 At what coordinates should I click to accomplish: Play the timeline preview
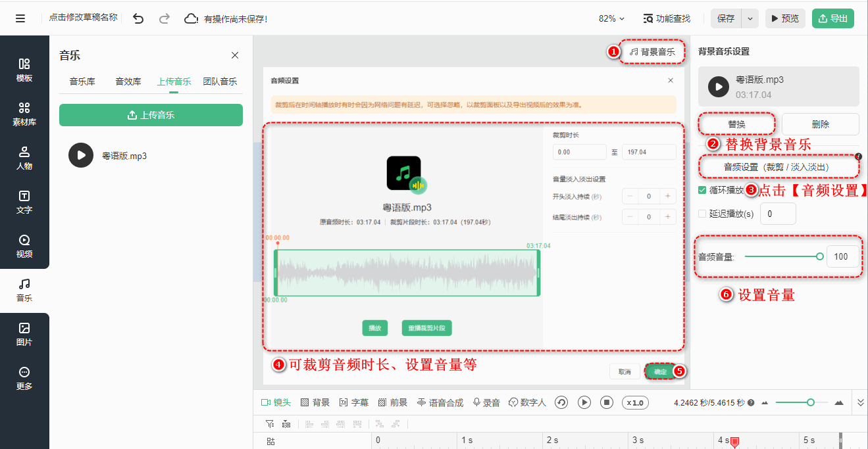coord(584,402)
